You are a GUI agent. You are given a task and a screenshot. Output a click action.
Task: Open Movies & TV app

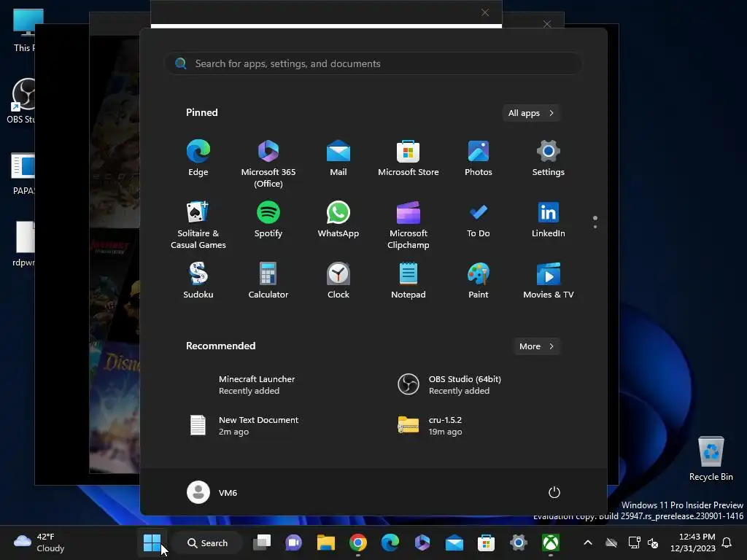(x=549, y=281)
